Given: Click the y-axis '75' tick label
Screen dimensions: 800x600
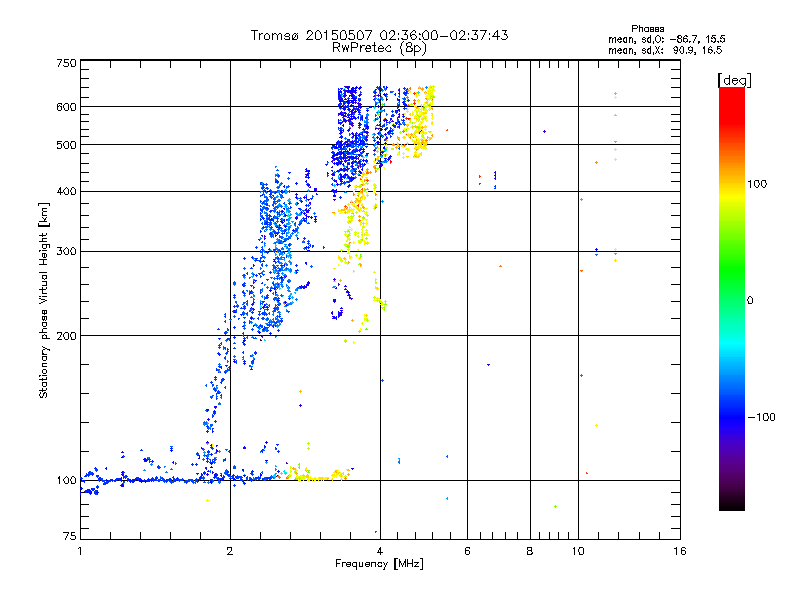Looking at the screenshot, I should pyautogui.click(x=70, y=536).
